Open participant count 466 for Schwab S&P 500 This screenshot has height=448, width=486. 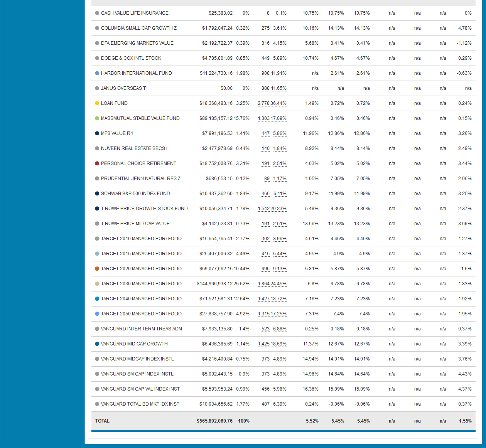[x=265, y=194]
